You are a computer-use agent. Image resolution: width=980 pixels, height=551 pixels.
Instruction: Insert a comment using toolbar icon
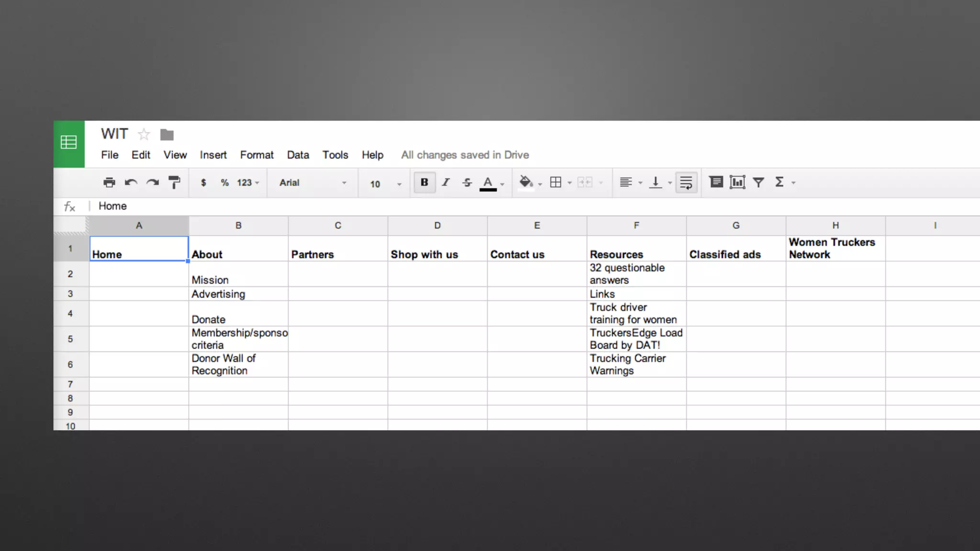point(716,182)
